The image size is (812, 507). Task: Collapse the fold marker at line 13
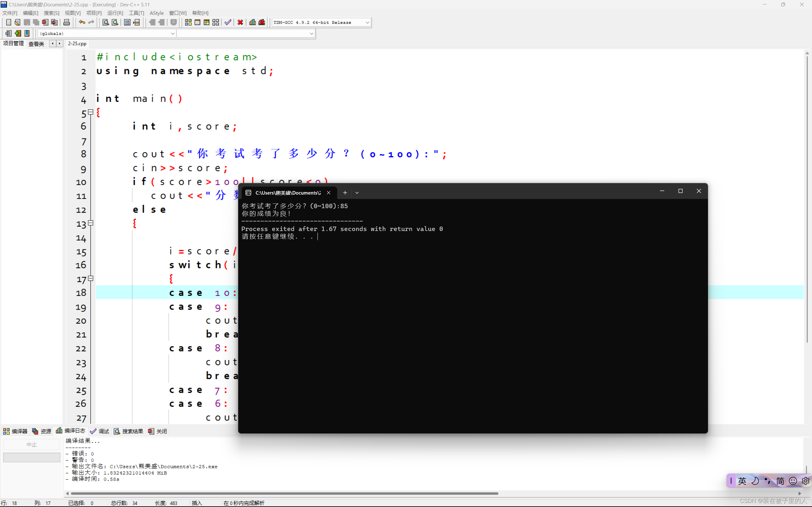[x=91, y=223]
